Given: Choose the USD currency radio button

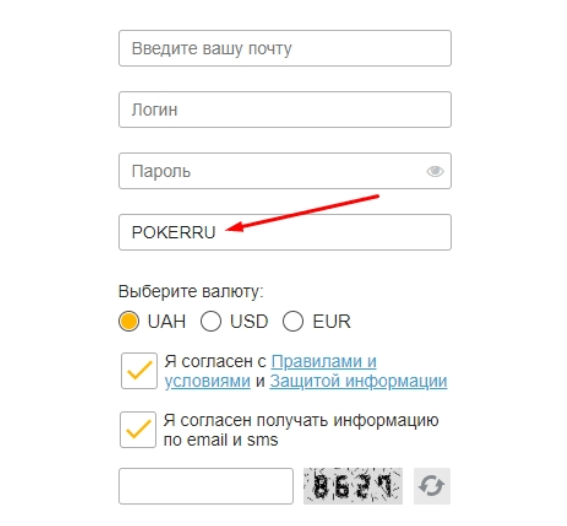Looking at the screenshot, I should (211, 321).
